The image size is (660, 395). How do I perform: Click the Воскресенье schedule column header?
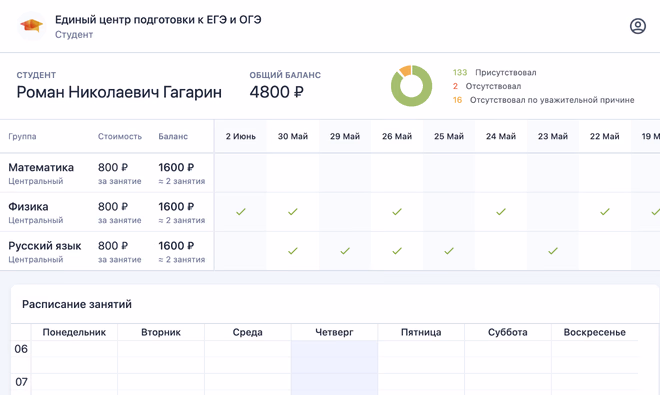pos(594,332)
